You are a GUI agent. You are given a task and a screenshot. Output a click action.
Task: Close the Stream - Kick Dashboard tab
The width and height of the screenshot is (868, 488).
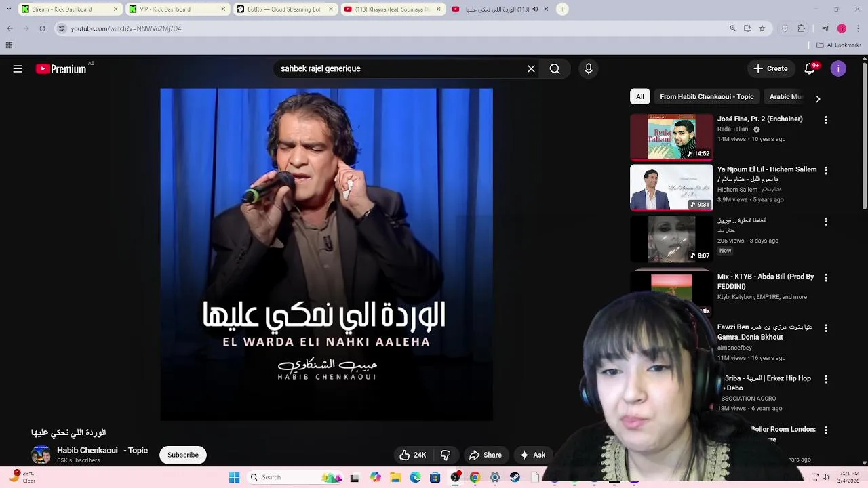115,9
